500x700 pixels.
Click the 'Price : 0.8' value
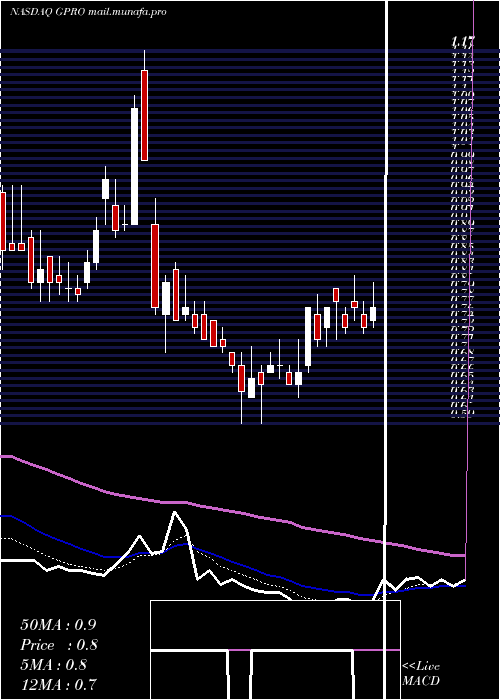(59, 645)
